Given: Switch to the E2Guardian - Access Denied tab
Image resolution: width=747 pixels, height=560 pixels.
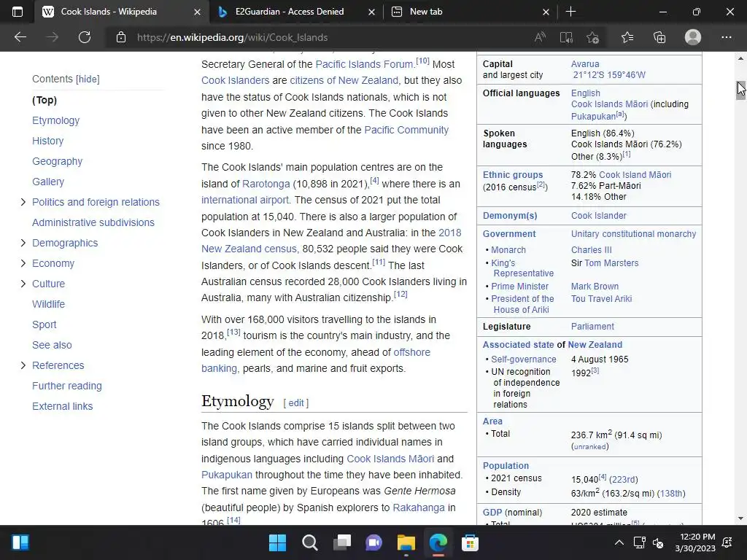Looking at the screenshot, I should (289, 12).
